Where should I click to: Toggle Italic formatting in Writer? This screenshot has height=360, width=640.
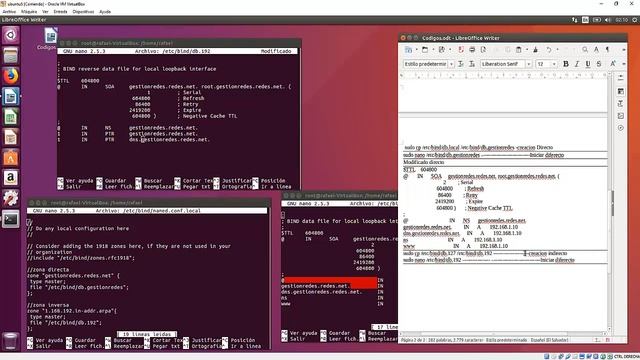click(x=577, y=64)
